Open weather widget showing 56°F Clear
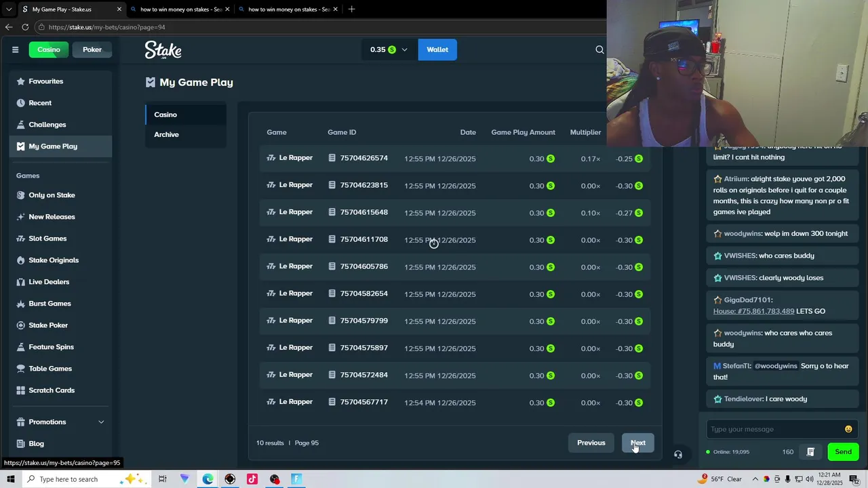The height and width of the screenshot is (488, 868). coord(720,479)
